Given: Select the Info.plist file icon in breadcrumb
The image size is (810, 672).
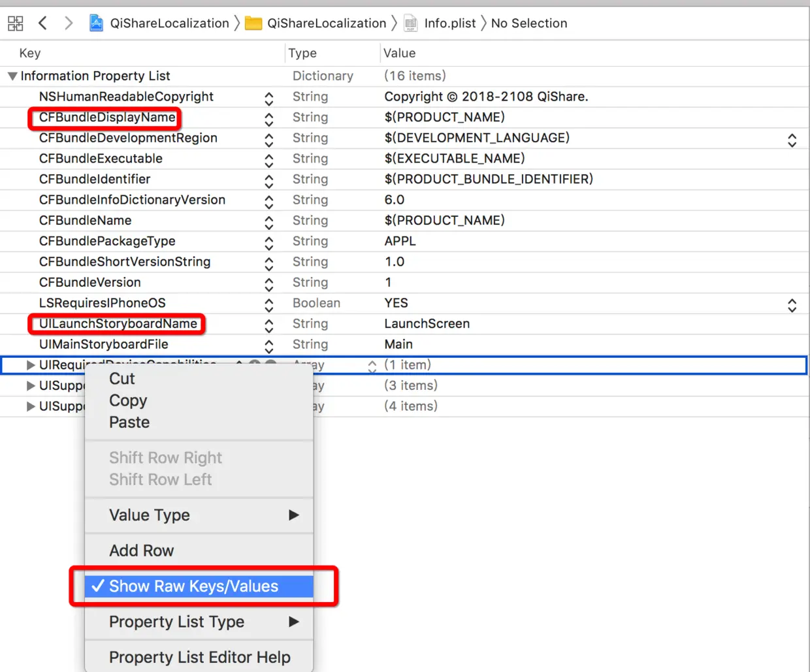Looking at the screenshot, I should click(x=410, y=23).
